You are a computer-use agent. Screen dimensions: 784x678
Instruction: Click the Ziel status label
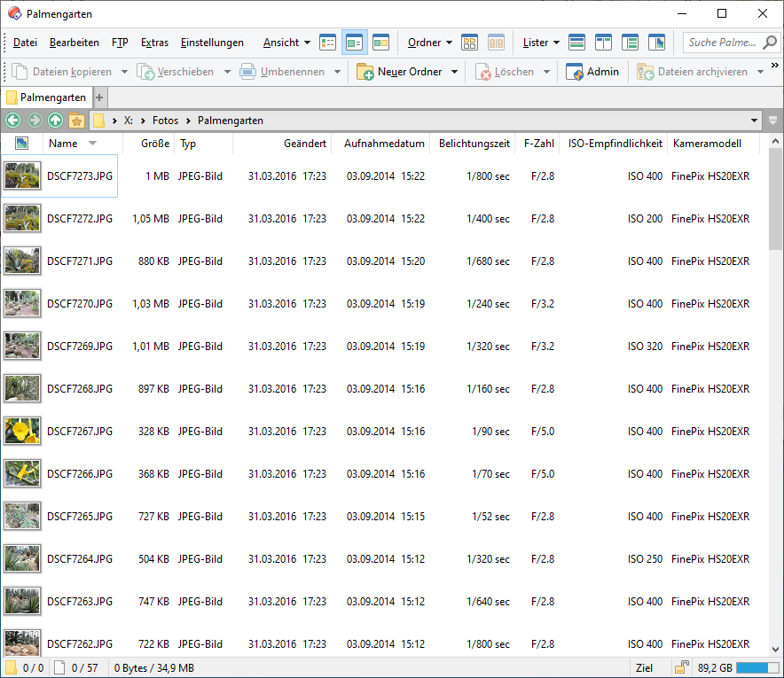coord(644,667)
